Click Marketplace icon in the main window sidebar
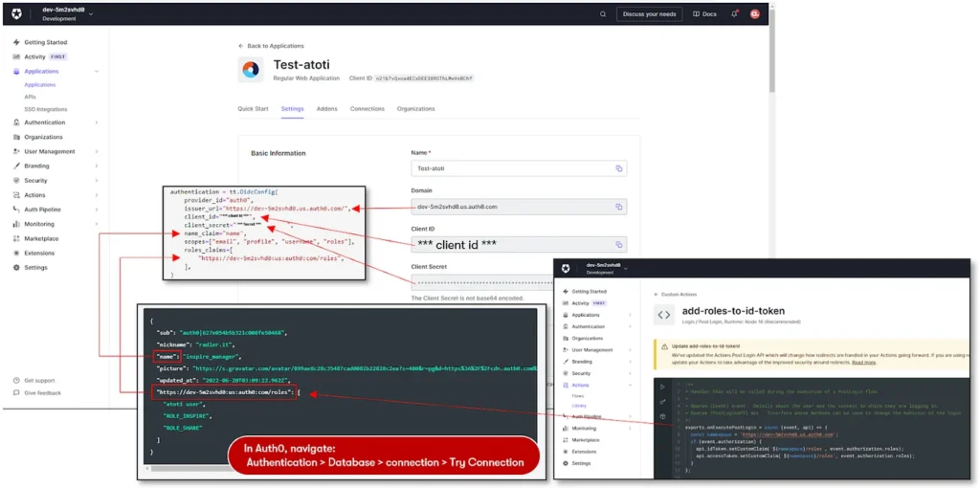The width and height of the screenshot is (980, 488). [17, 238]
